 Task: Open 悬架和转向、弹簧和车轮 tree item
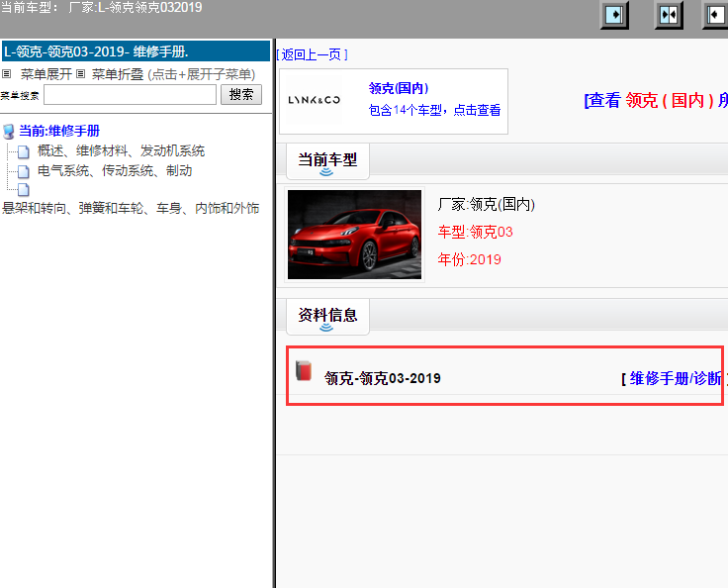[131, 208]
